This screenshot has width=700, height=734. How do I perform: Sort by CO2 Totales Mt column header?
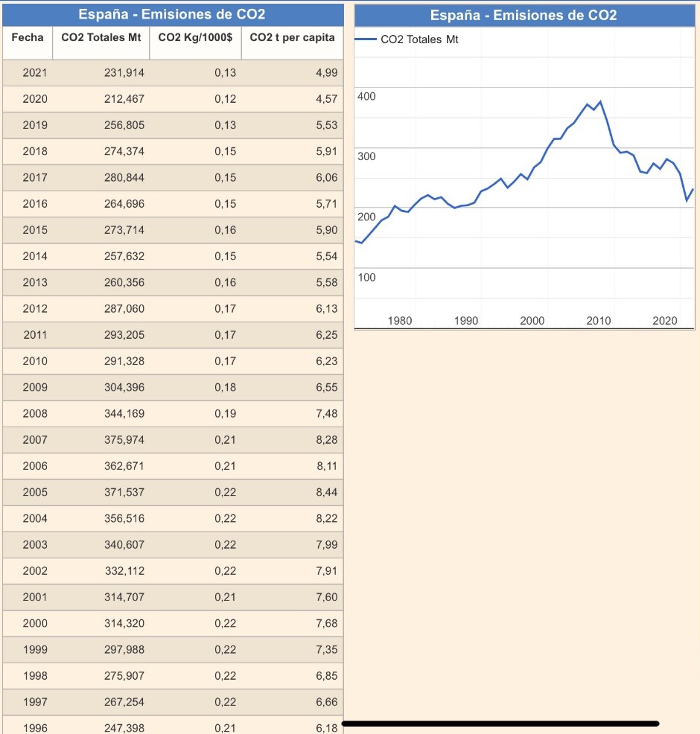point(101,37)
